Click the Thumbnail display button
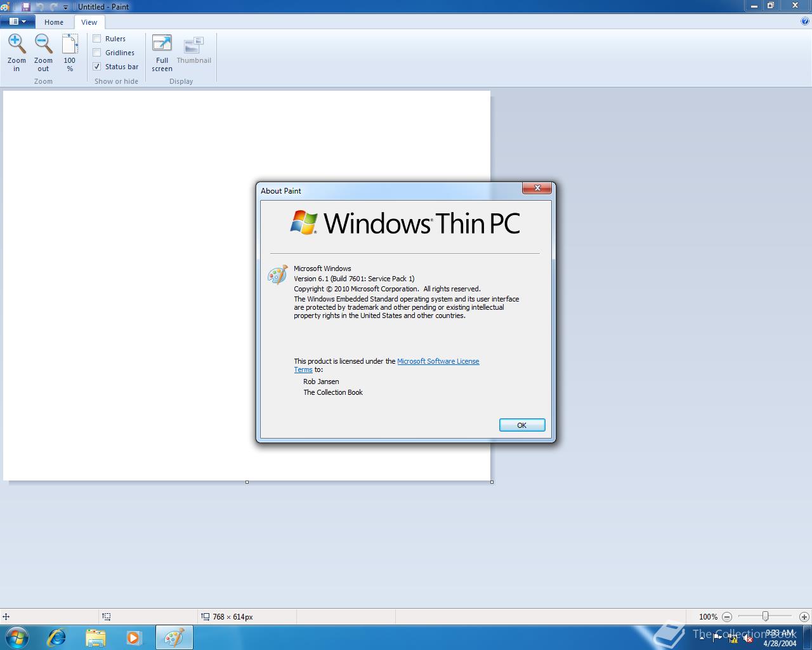The image size is (812, 650). pos(193,51)
